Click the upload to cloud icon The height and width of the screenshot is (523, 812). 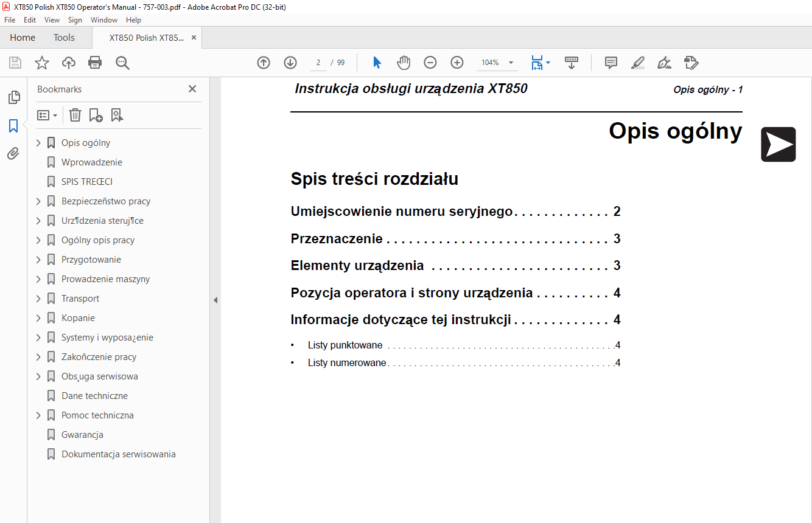click(69, 63)
